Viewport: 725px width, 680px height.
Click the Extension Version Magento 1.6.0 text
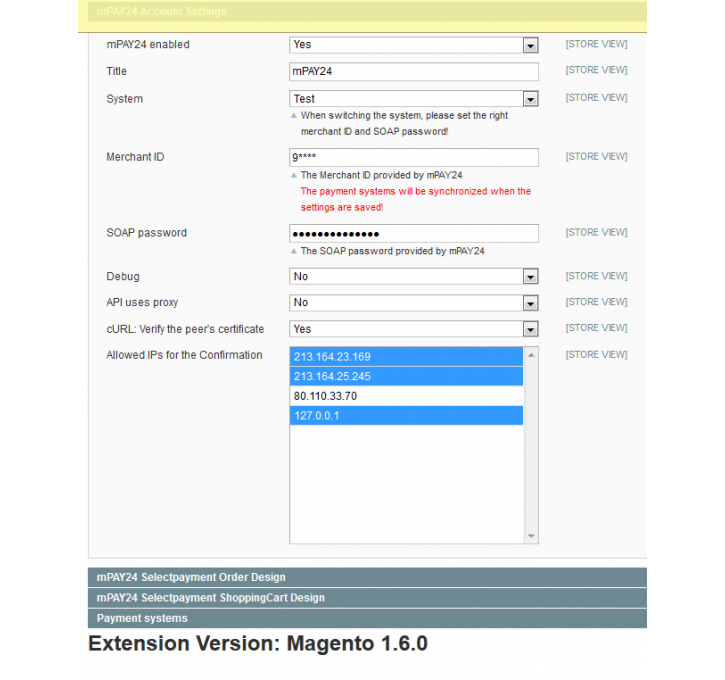pos(258,643)
